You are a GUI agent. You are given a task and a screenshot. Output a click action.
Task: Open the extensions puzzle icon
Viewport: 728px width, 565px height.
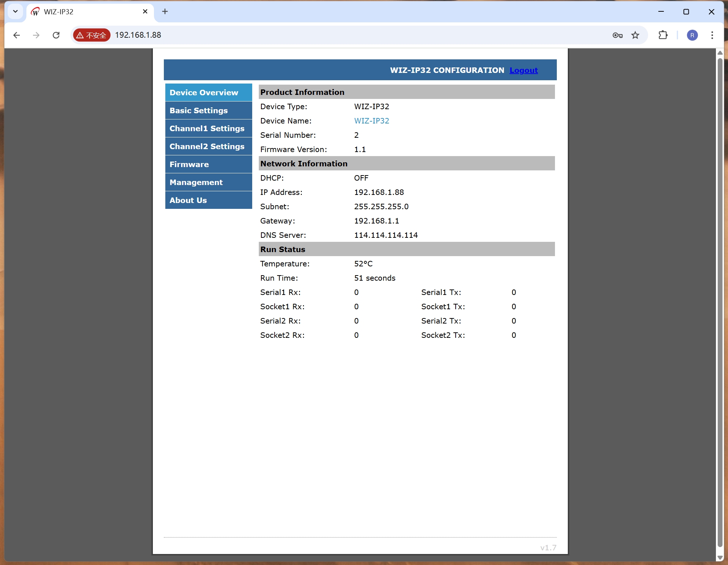[x=663, y=35]
